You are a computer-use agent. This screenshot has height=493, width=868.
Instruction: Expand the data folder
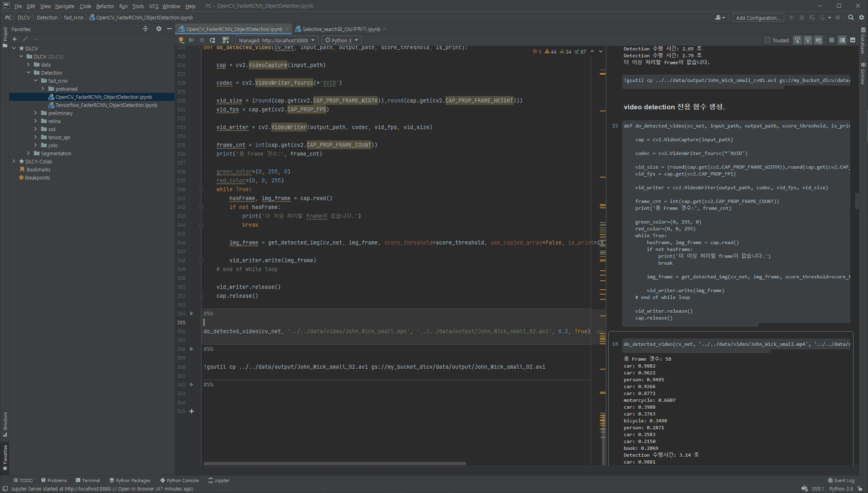(x=29, y=65)
